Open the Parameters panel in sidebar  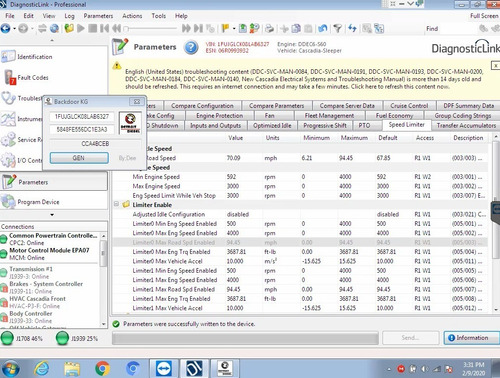click(54, 182)
